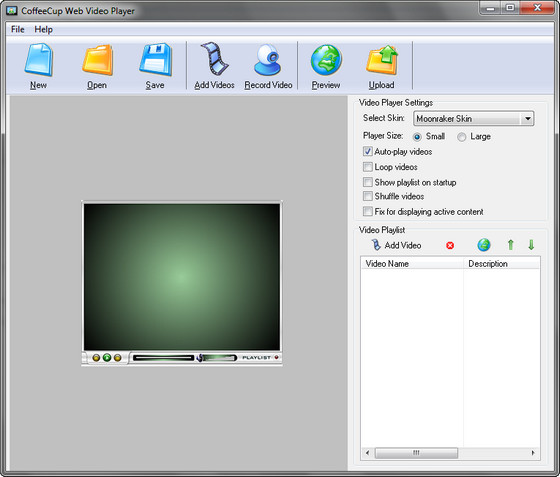Select Large player size radio button
Screen dimensions: 560x477
click(461, 137)
